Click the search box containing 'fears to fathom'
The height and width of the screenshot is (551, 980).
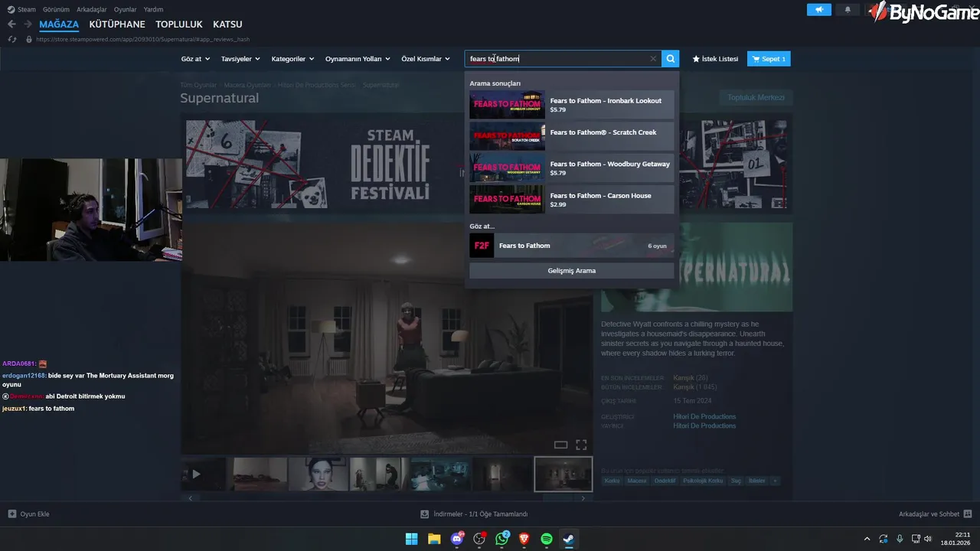[x=563, y=59]
